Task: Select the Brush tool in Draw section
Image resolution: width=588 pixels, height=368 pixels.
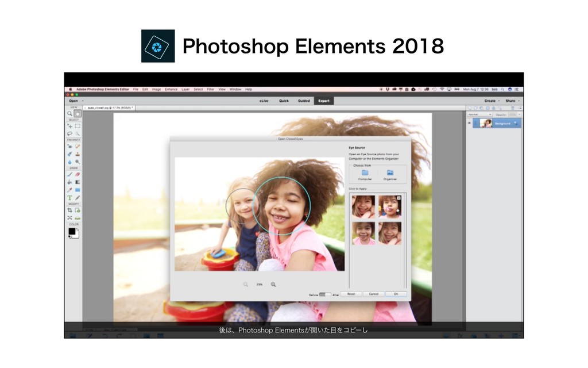Action: click(x=69, y=174)
